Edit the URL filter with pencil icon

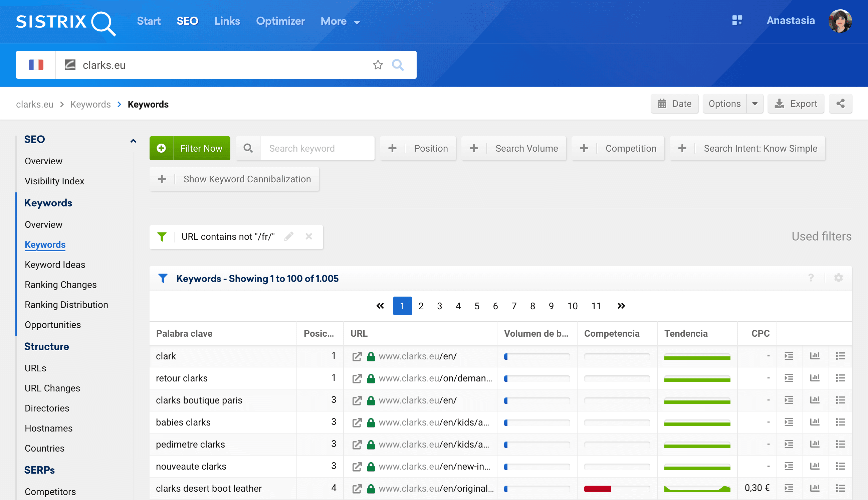click(x=289, y=236)
